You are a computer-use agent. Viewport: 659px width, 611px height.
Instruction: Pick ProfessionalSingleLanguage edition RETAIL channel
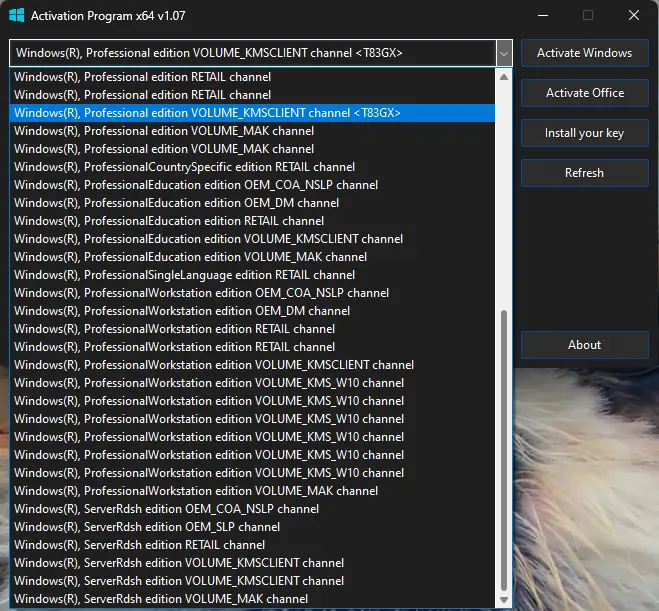(252, 275)
